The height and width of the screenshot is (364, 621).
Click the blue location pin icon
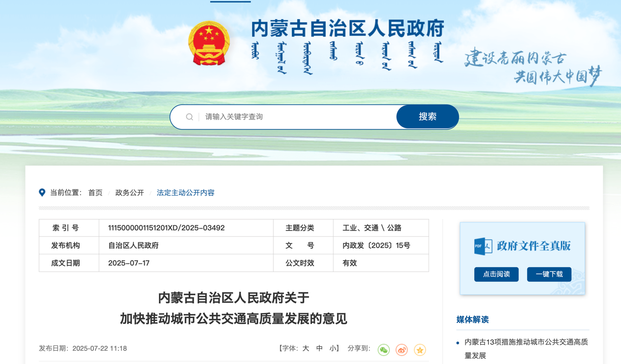(42, 193)
